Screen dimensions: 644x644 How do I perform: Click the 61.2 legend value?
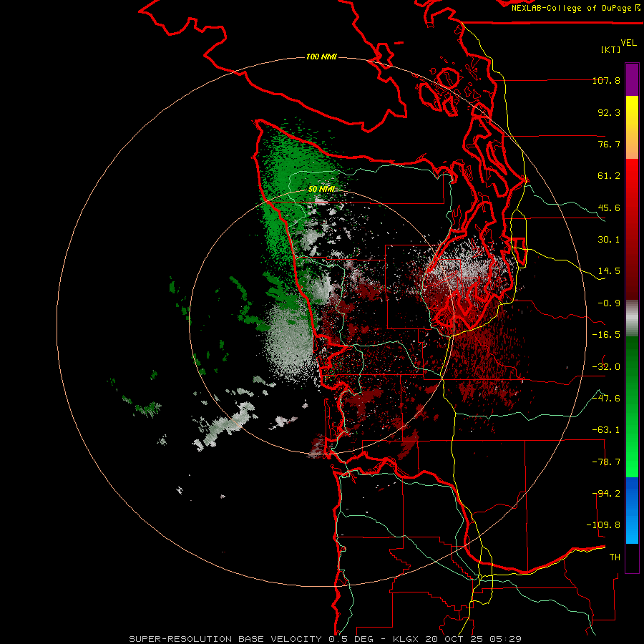(x=609, y=176)
